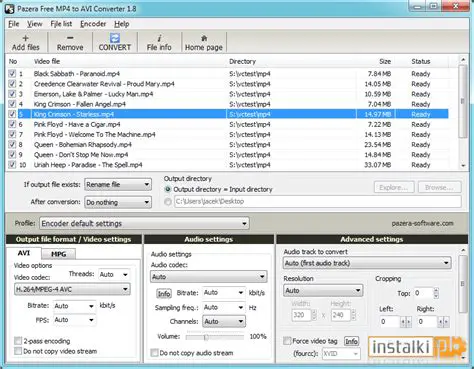Click the Explore... button
Image resolution: width=474 pixels, height=369 pixels.
(x=394, y=187)
